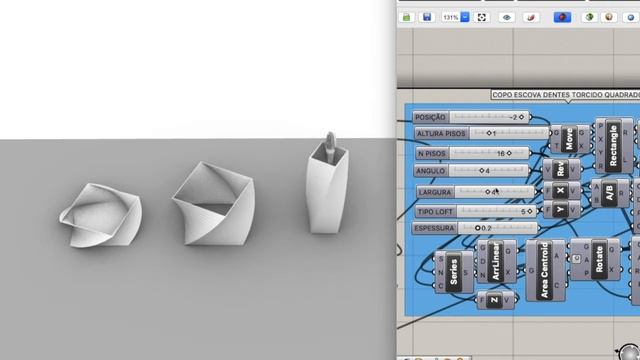Click the A input of A/B

point(596,187)
